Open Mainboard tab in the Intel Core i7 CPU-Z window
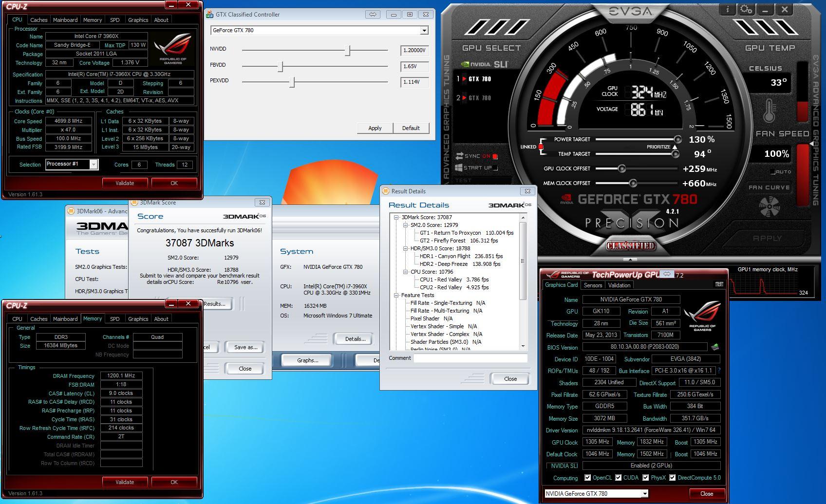The height and width of the screenshot is (504, 826). [x=65, y=20]
